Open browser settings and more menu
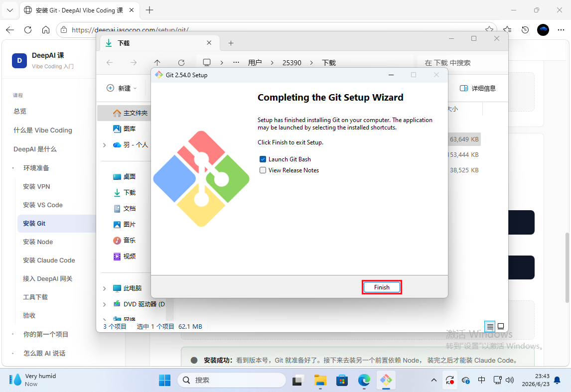 pos(561,30)
